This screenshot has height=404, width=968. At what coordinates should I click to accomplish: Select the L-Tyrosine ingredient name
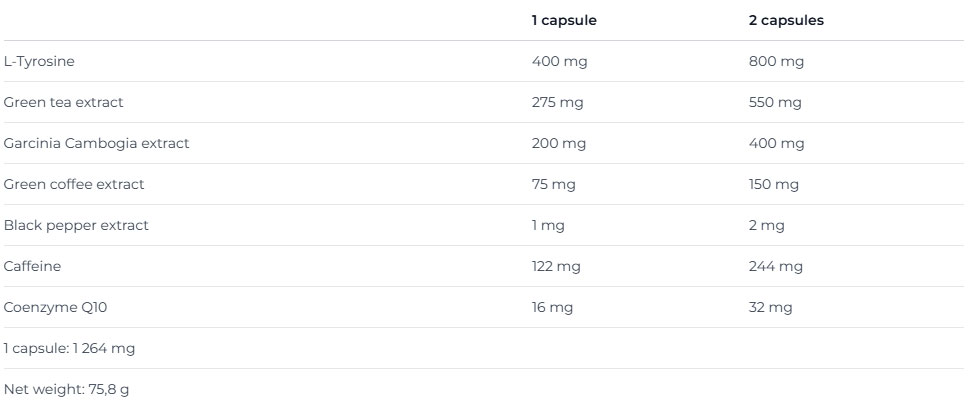(39, 61)
